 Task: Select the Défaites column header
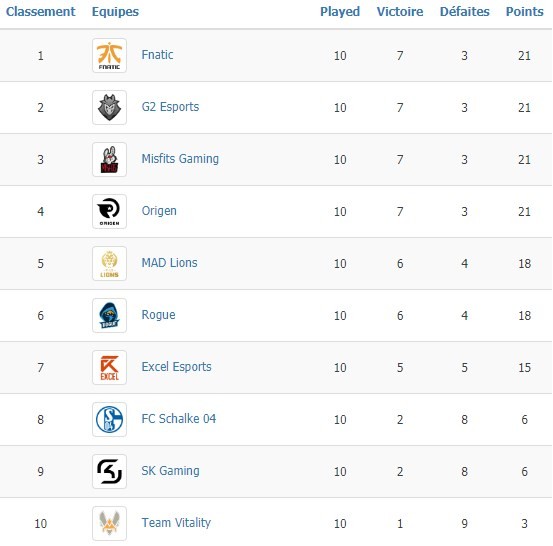coord(464,12)
